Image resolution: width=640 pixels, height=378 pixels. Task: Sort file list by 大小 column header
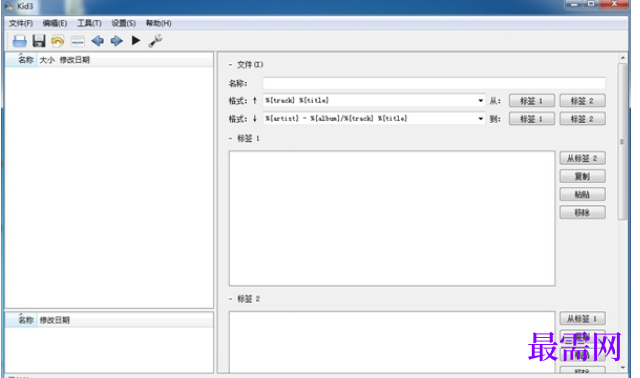tap(47, 60)
